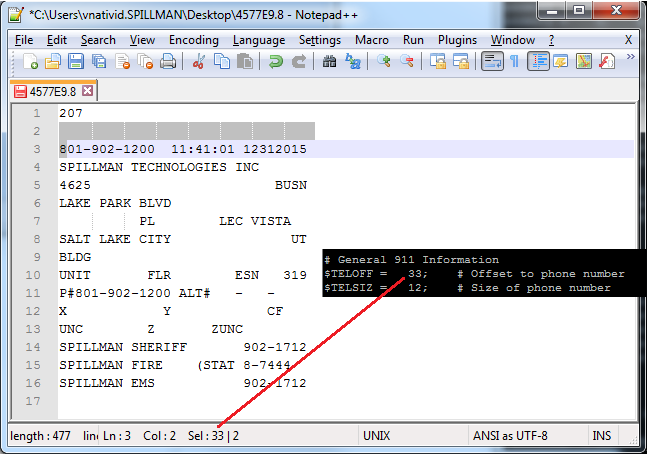Undo last edit with green arrow

click(275, 61)
